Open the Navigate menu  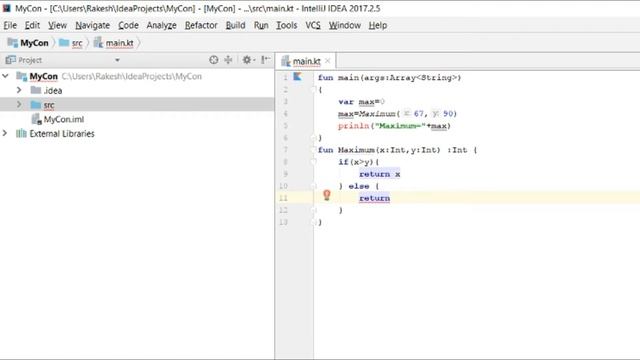[92, 25]
